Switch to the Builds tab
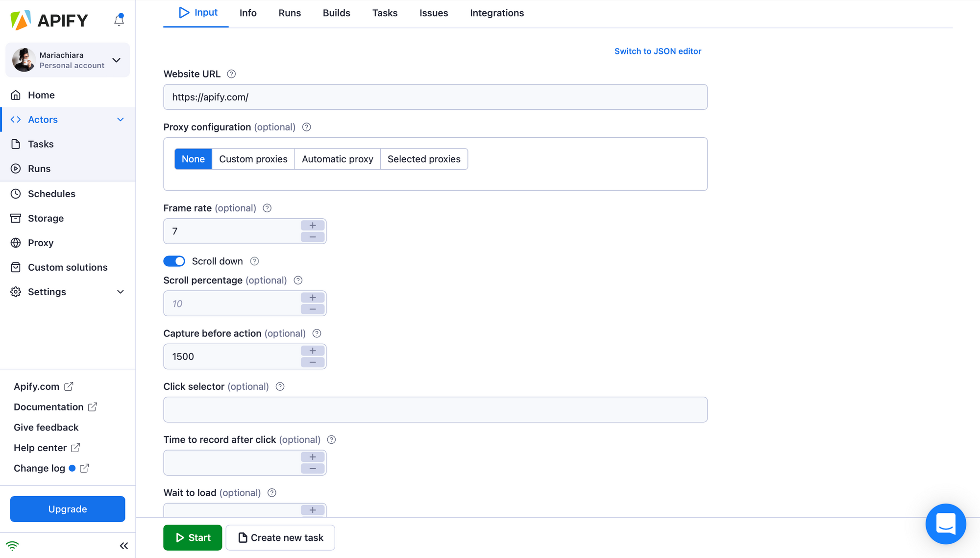The width and height of the screenshot is (980, 558). 336,12
